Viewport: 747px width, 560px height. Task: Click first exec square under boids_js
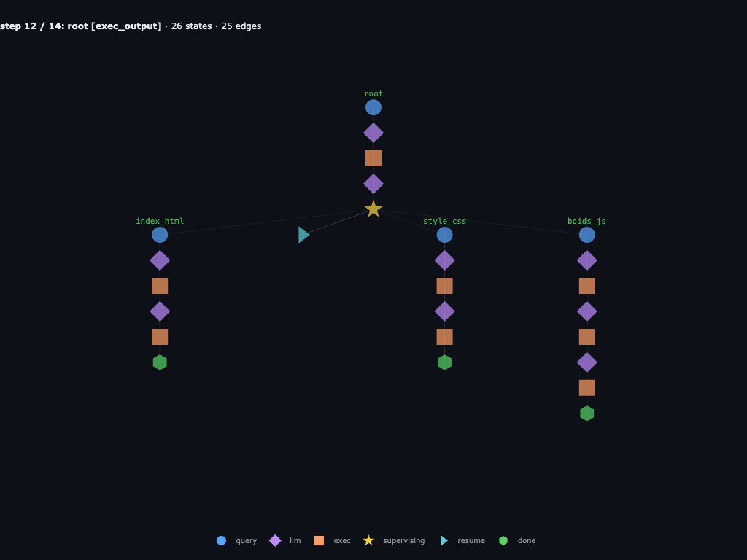click(587, 286)
